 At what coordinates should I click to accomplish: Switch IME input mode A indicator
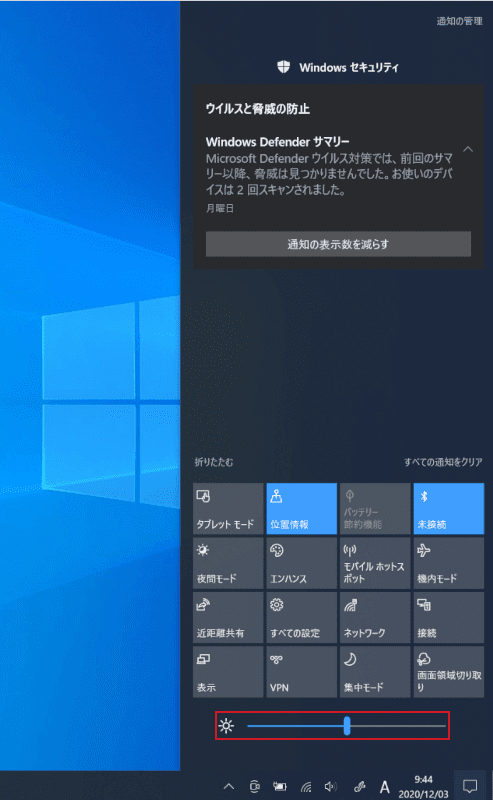coord(385,787)
